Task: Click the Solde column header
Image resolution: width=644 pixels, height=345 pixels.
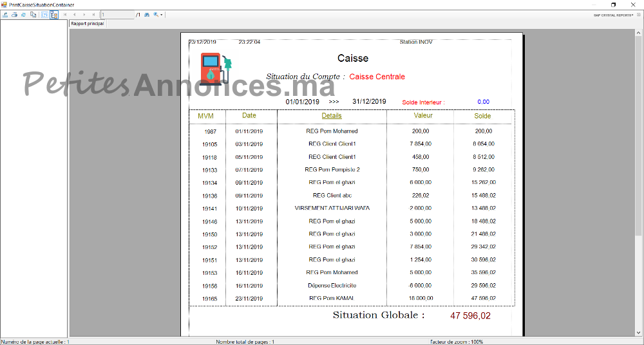Action: pyautogui.click(x=482, y=117)
